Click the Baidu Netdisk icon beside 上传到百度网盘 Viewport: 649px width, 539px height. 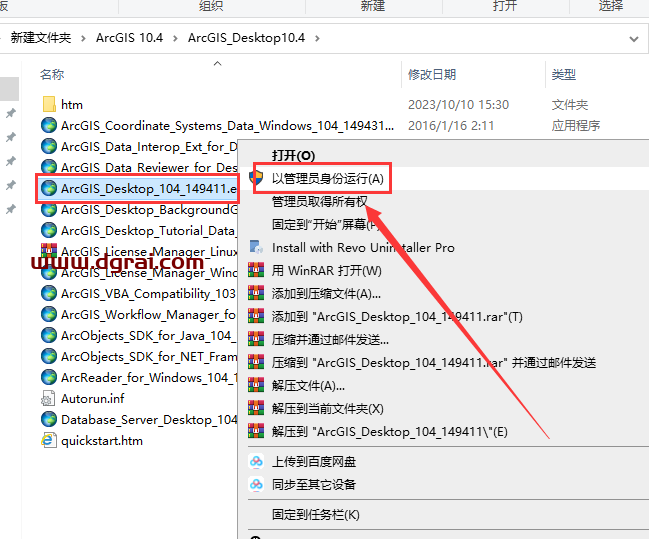[x=256, y=461]
